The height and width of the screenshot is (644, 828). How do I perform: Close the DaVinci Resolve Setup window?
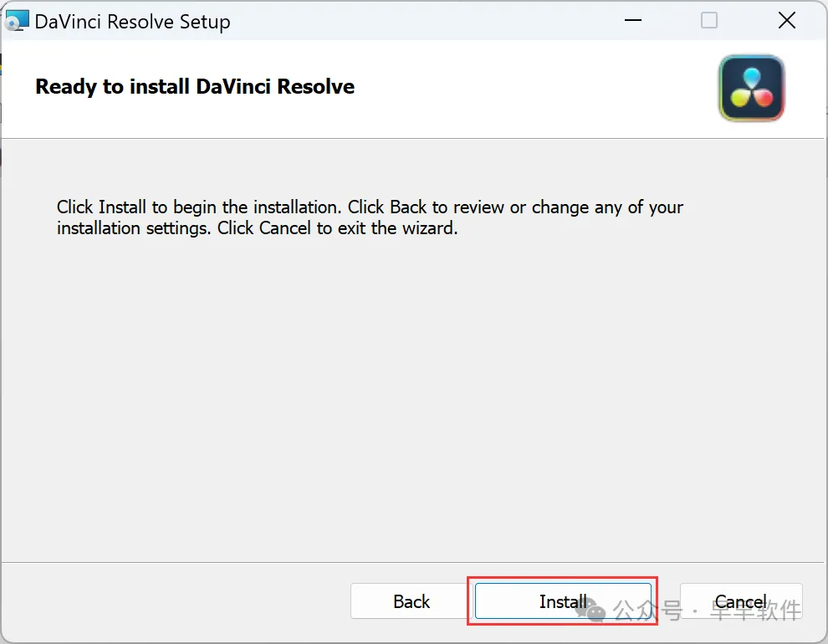(787, 21)
